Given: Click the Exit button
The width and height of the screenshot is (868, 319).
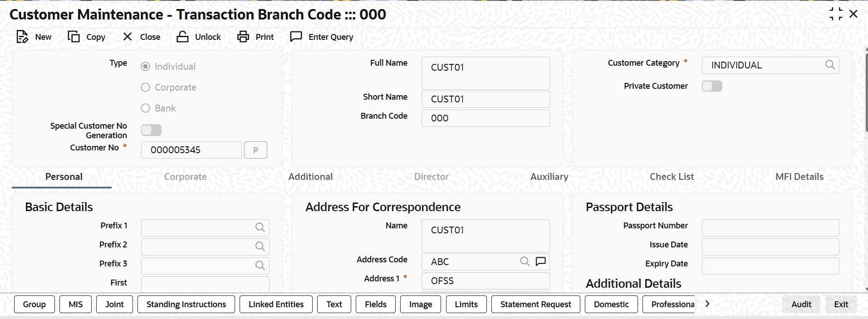Looking at the screenshot, I should tap(841, 304).
